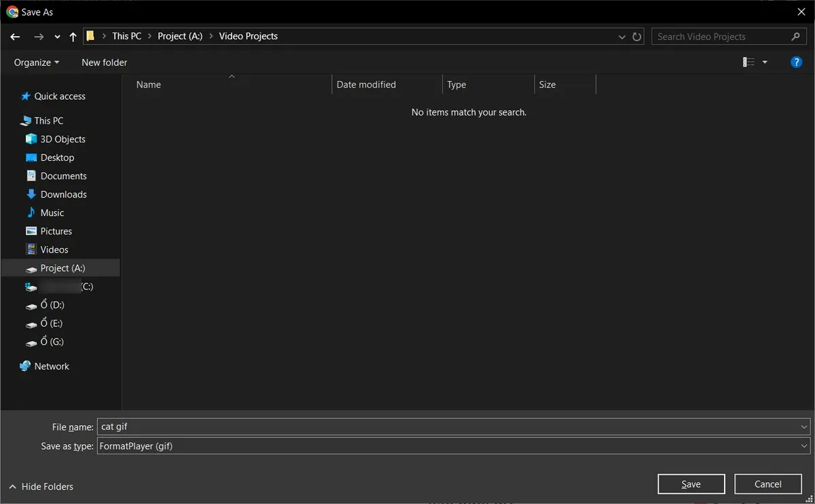Collapse the pane with Hide Folders
This screenshot has height=504, width=815.
(x=41, y=486)
